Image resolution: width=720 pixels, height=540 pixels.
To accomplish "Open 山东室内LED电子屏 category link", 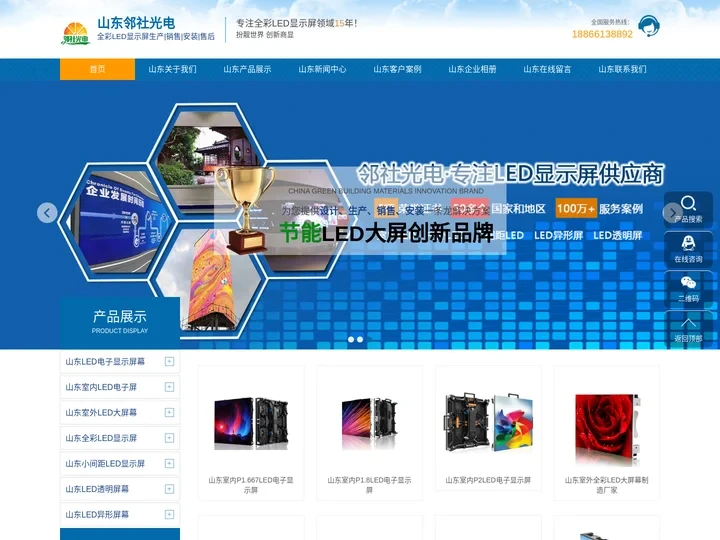I will 101,387.
